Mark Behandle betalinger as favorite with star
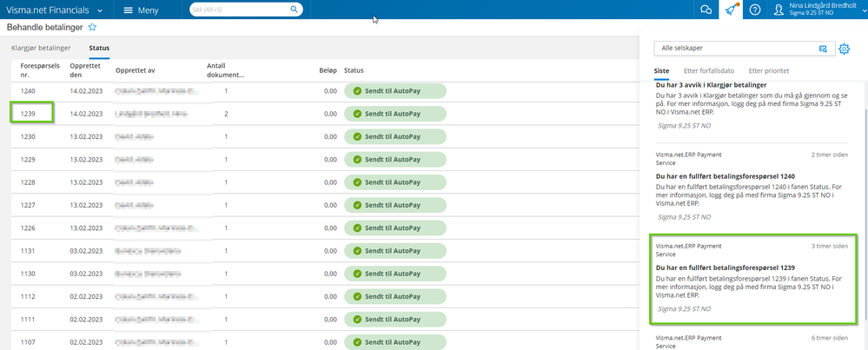868x350 pixels. coord(92,27)
